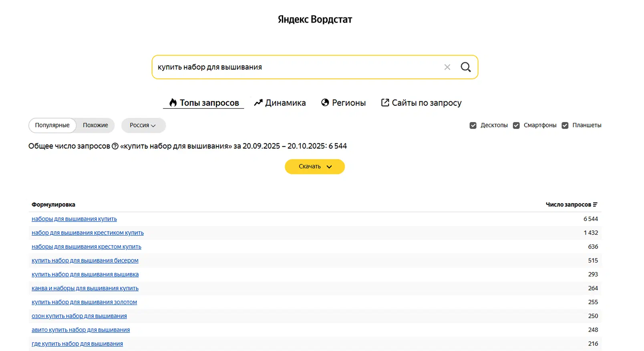This screenshot has height=351, width=644.
Task: Click the request count 515
Action: 593,260
